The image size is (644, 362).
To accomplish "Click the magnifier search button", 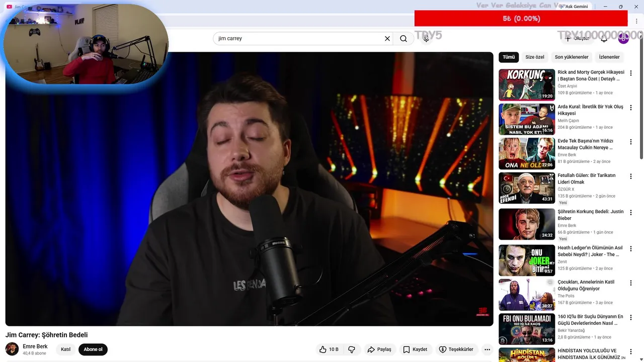I will point(404,39).
